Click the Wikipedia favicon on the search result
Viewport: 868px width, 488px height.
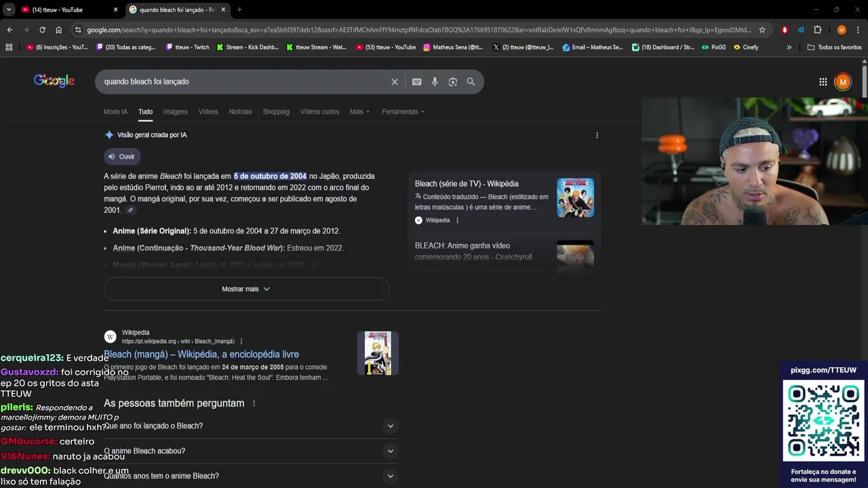[x=110, y=337]
